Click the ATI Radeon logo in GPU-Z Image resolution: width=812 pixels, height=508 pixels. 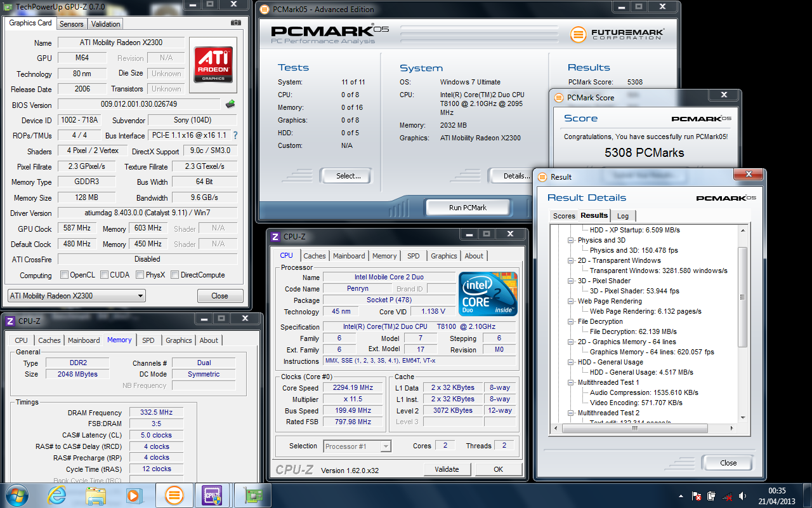213,63
